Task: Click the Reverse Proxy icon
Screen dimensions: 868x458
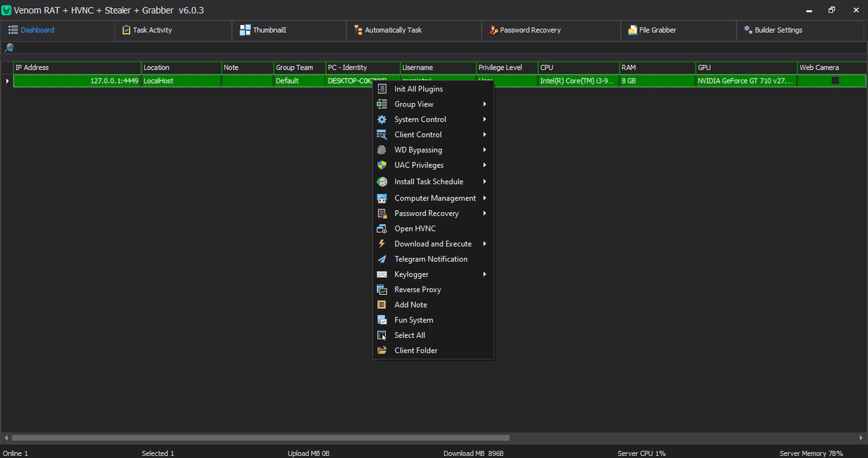Action: click(x=382, y=289)
